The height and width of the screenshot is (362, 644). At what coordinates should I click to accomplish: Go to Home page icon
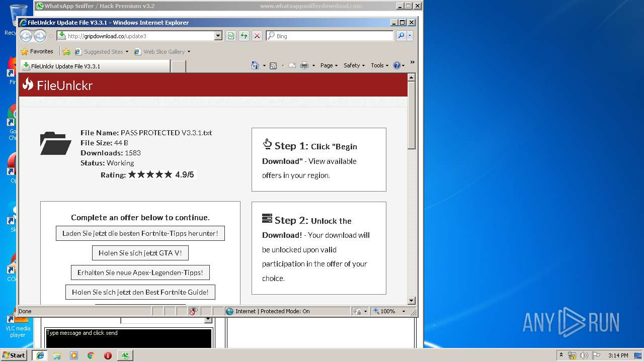(255, 65)
